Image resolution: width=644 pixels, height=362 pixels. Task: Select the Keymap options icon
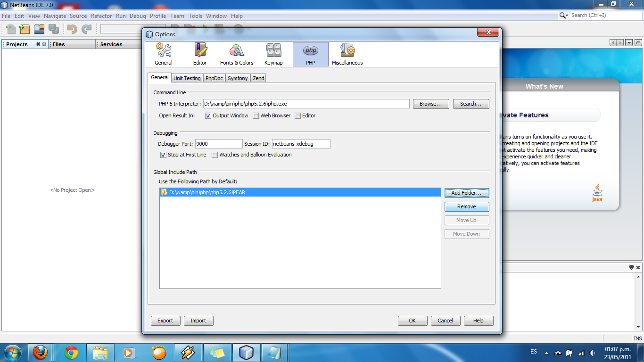pyautogui.click(x=273, y=53)
